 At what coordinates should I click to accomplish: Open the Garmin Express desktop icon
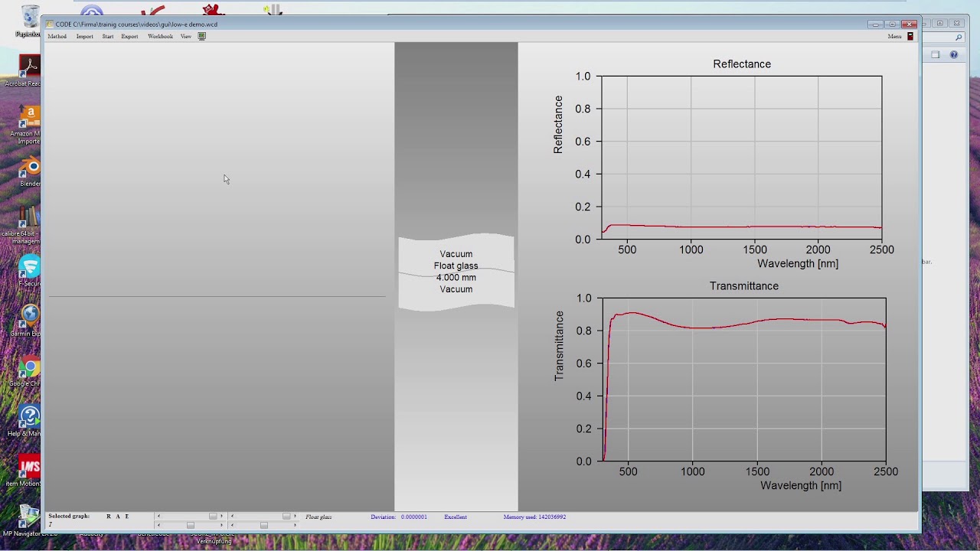[x=29, y=320]
